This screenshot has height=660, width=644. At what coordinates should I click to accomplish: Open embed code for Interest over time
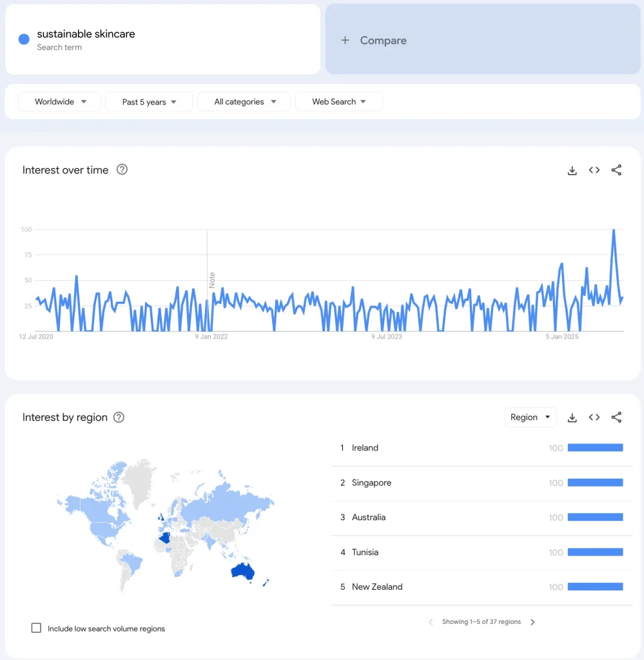[x=594, y=170]
